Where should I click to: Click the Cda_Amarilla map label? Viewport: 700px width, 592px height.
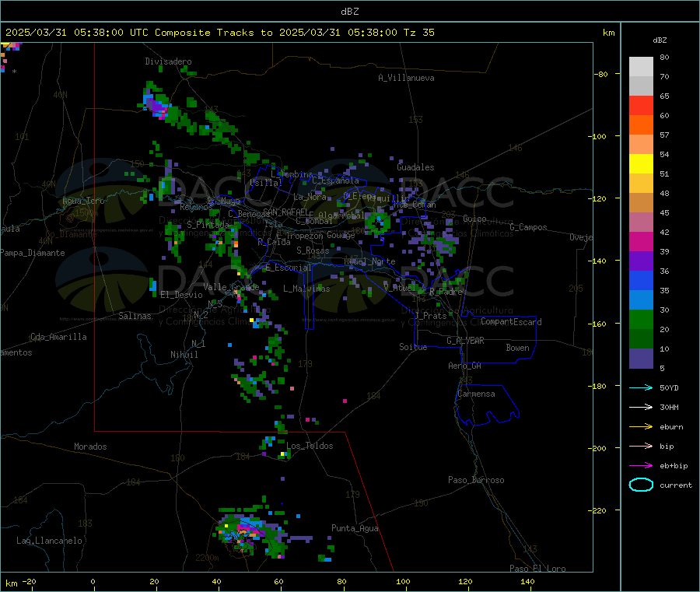(x=58, y=337)
